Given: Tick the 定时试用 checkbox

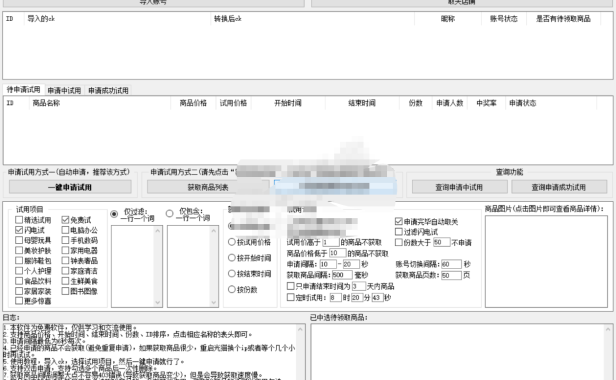Looking at the screenshot, I should [x=291, y=297].
